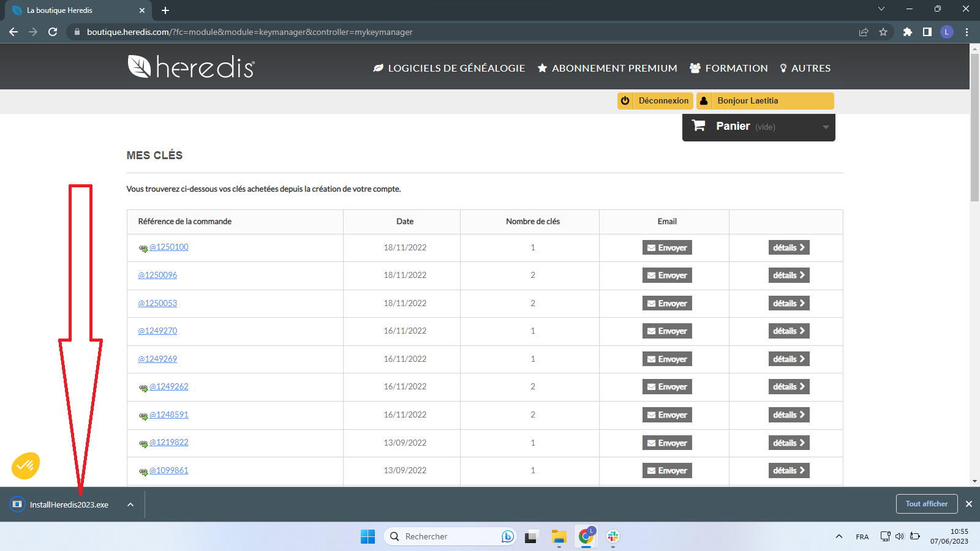Open the Heredis logo
This screenshot has height=551, width=980.
pyautogui.click(x=190, y=67)
